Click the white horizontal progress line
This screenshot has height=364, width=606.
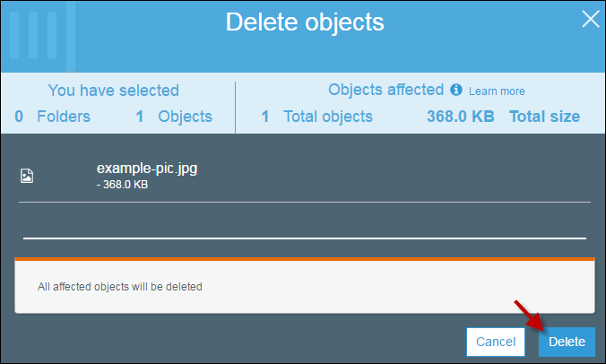pyautogui.click(x=305, y=238)
